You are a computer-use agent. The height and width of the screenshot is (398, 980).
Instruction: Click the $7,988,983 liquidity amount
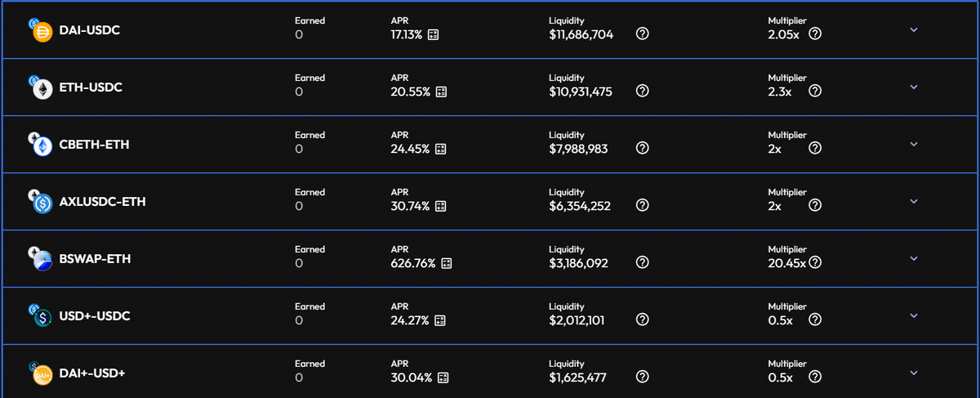point(578,149)
